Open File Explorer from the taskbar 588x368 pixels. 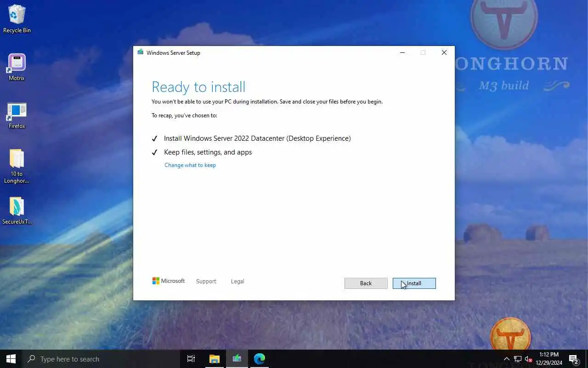(215, 359)
